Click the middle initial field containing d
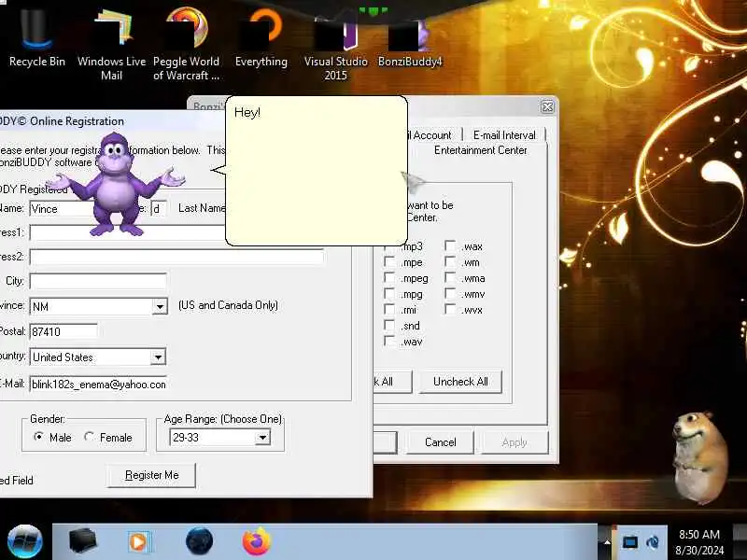747x560 pixels. (x=158, y=208)
